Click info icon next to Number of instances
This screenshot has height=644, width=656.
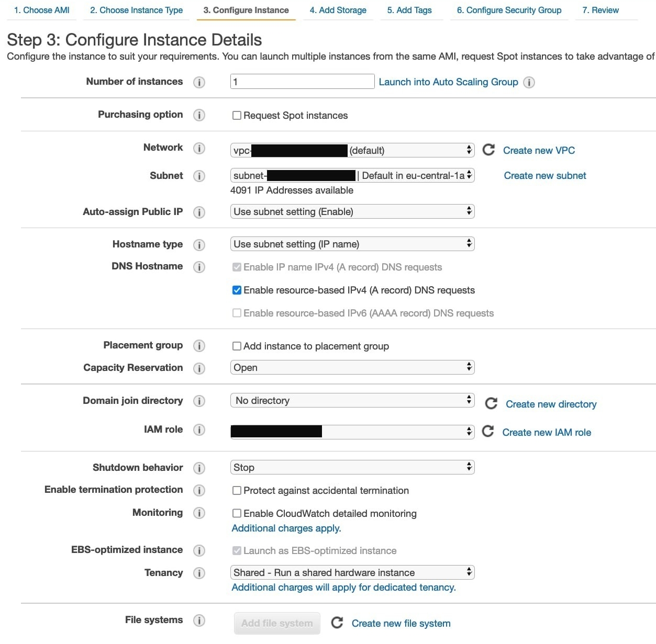(199, 82)
